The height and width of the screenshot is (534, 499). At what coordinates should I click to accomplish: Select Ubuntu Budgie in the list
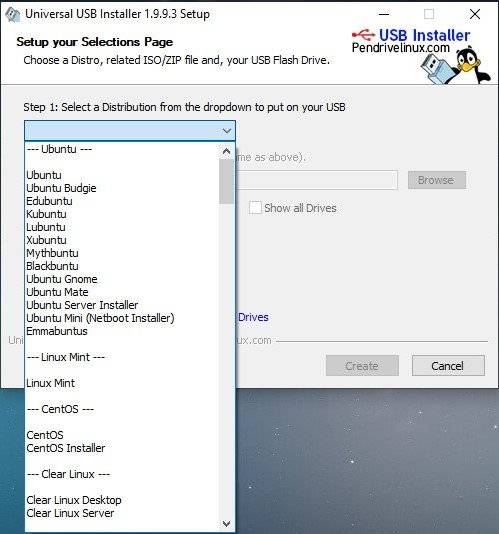[123, 188]
